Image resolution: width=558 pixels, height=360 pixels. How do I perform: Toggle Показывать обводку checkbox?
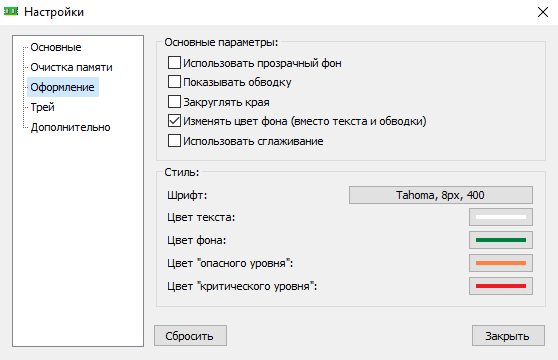[174, 82]
